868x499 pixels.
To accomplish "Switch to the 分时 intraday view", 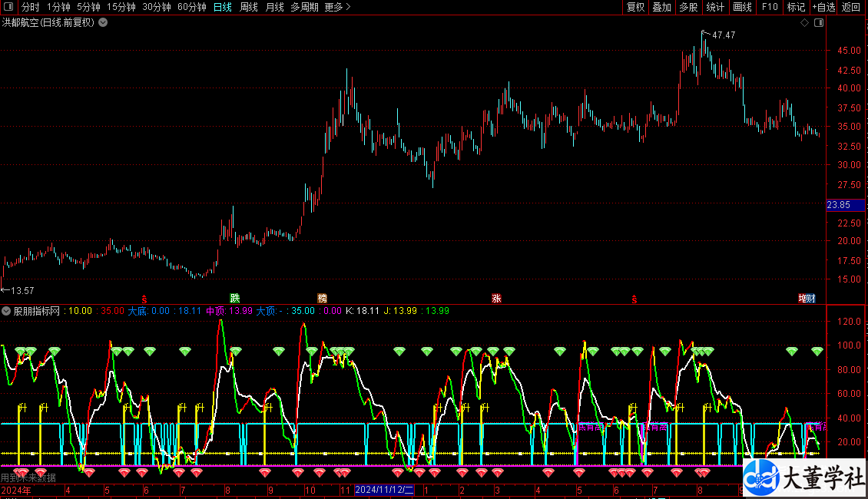I will pos(31,7).
